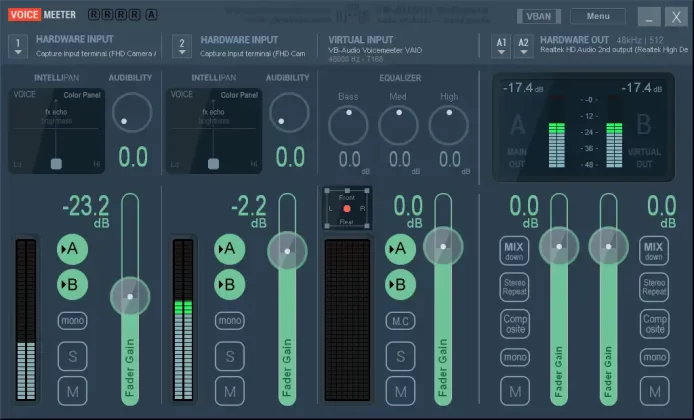Click bus A output Fader Gain knob

[x=559, y=247]
